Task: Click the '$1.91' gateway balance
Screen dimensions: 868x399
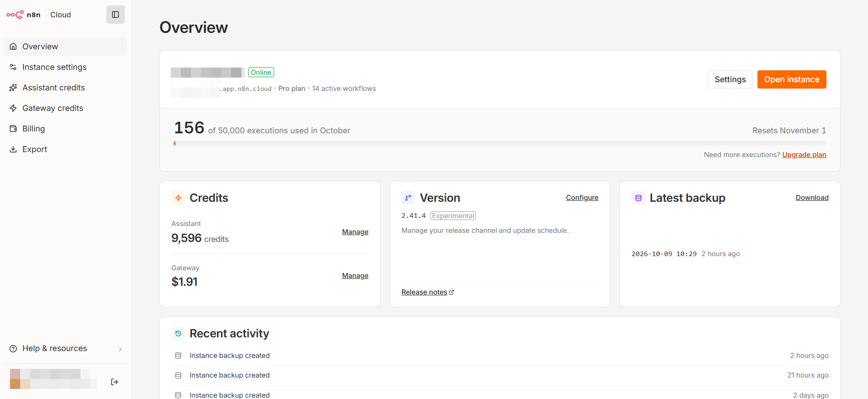Action: [185, 282]
